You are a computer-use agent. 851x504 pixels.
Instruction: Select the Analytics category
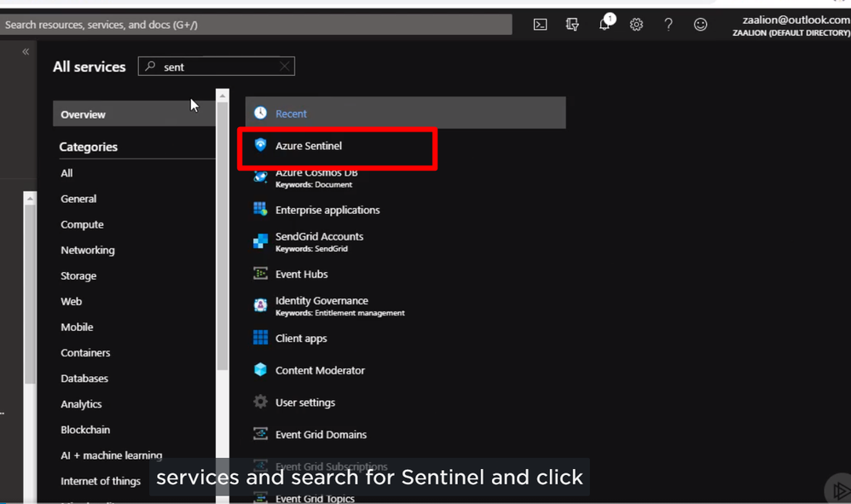[81, 404]
